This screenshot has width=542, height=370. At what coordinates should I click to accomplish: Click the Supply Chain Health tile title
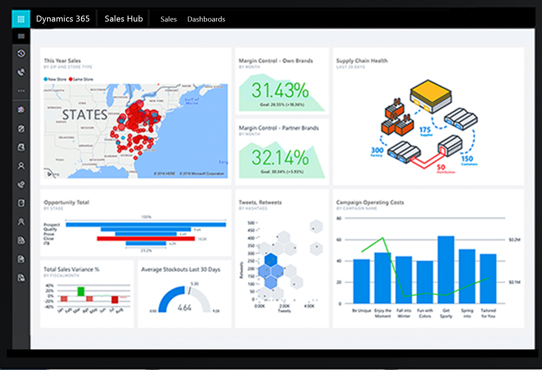pos(362,61)
